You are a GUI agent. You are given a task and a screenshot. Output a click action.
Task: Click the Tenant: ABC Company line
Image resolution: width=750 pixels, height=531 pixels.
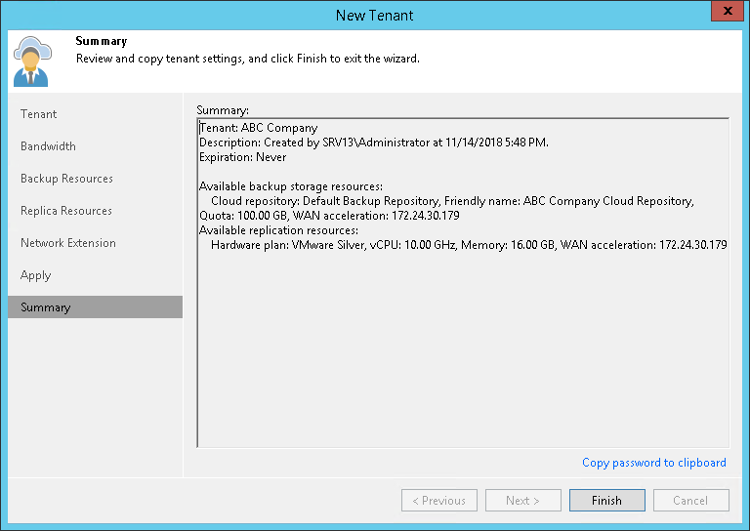pyautogui.click(x=259, y=128)
